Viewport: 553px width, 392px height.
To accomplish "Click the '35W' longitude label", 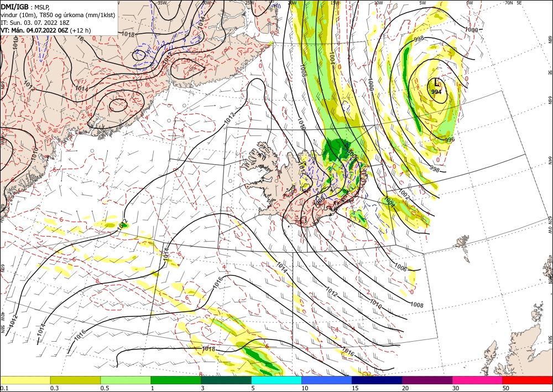I will 162,3.
